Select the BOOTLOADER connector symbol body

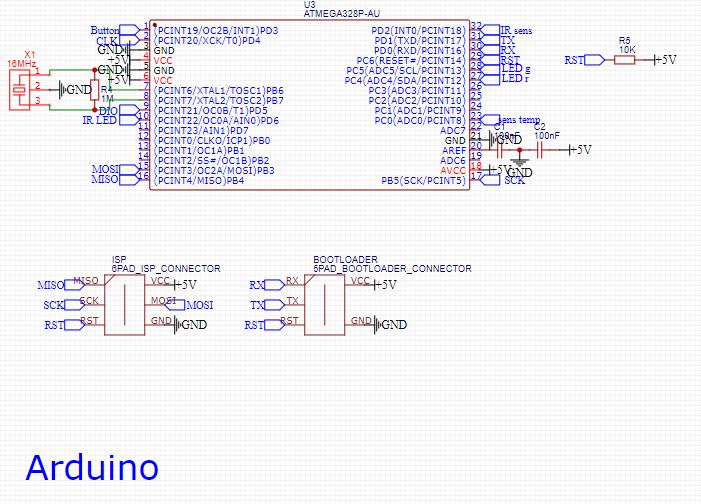(324, 305)
